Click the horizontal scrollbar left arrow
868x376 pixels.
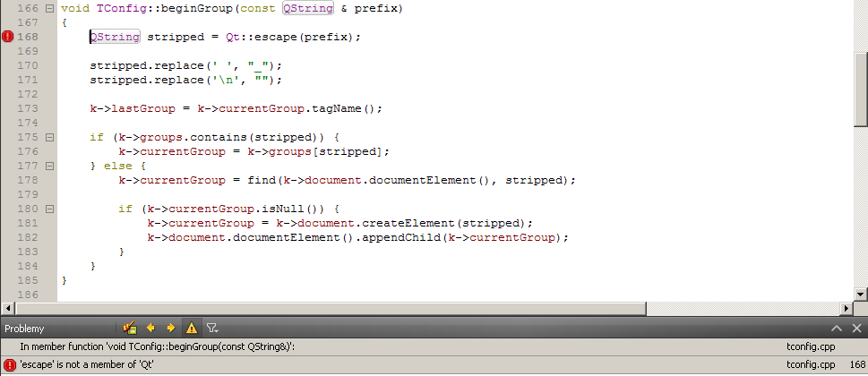(8, 308)
